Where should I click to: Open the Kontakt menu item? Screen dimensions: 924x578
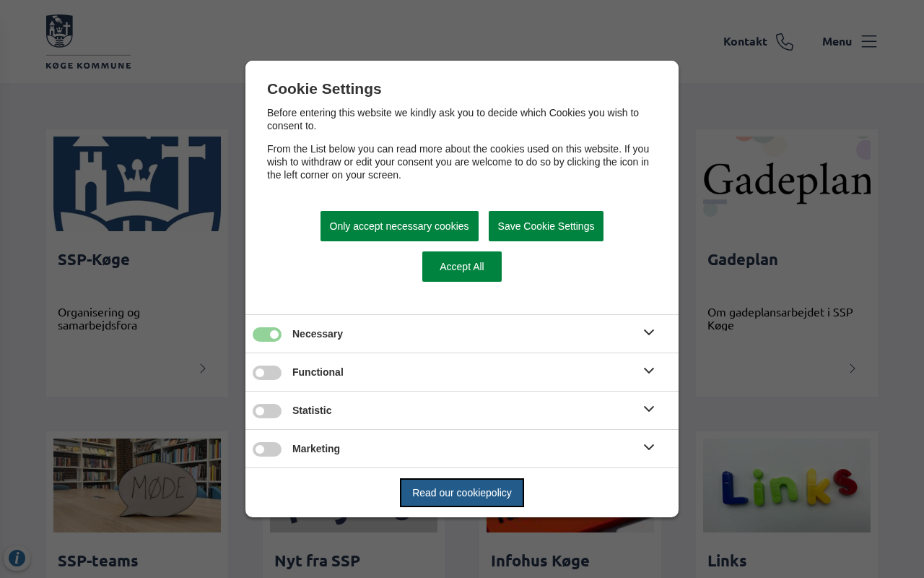point(745,42)
